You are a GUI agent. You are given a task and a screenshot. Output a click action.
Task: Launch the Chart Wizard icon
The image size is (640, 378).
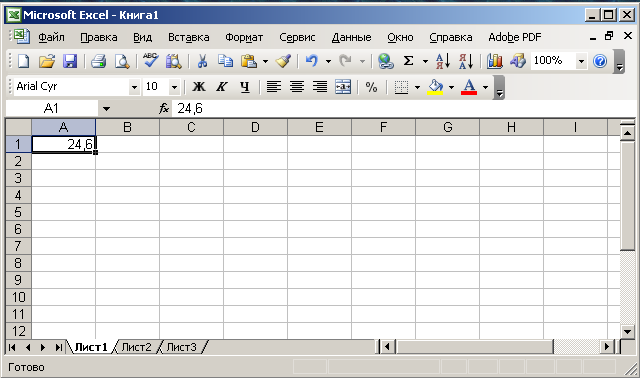coord(494,61)
